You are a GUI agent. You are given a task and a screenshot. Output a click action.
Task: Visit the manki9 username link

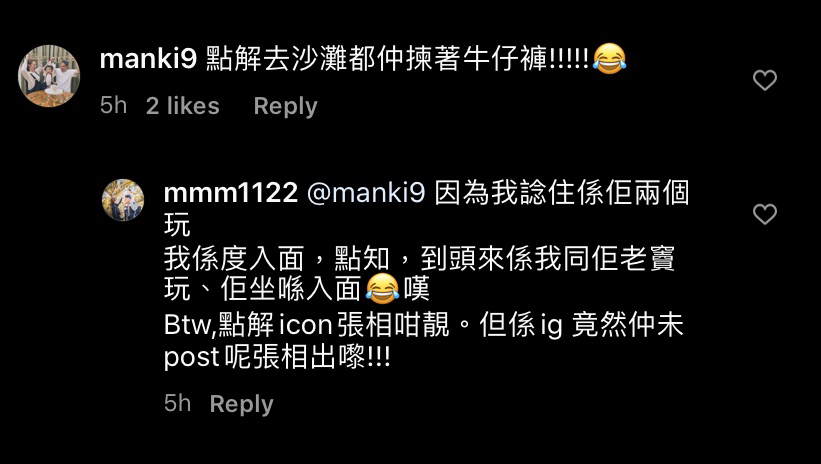[x=148, y=59]
